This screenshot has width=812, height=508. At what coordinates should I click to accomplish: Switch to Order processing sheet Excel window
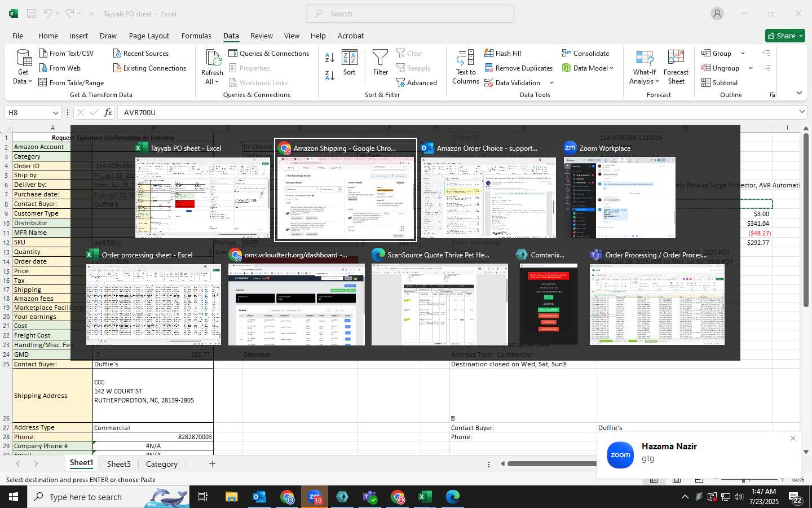153,297
